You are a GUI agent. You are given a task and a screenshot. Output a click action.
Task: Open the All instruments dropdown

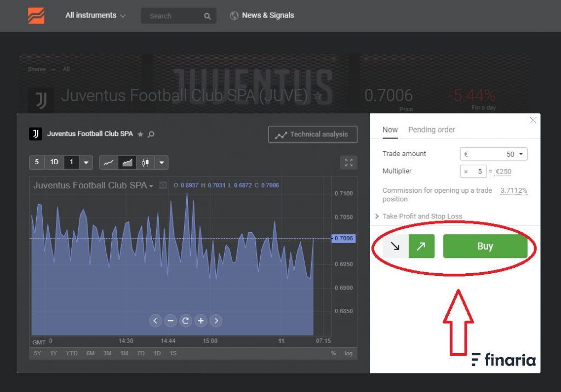(95, 15)
